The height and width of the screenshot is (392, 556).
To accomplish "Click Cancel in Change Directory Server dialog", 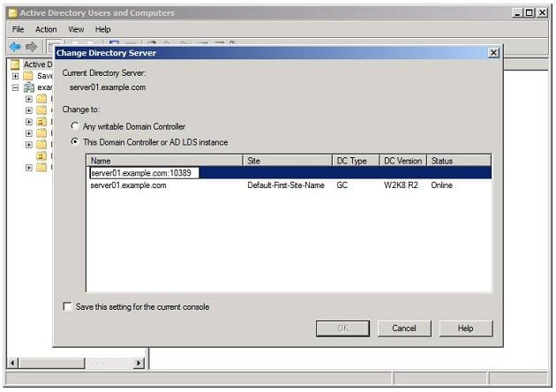I will click(404, 328).
